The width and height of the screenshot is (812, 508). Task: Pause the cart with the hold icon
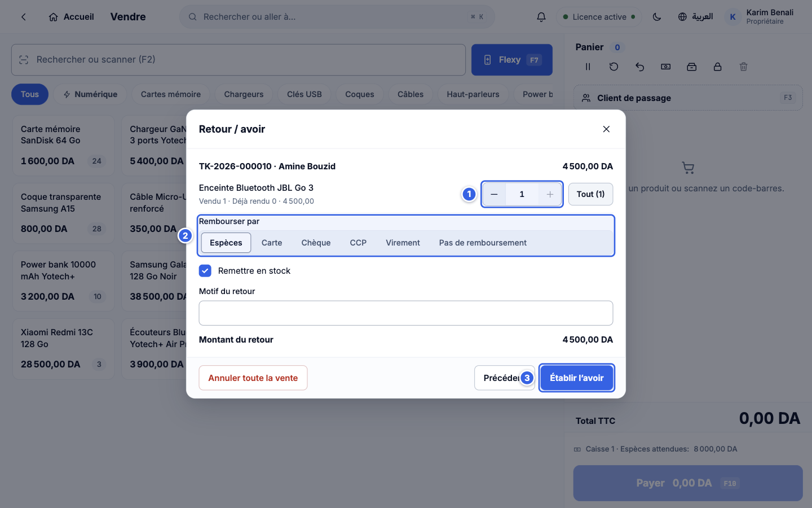tap(588, 67)
